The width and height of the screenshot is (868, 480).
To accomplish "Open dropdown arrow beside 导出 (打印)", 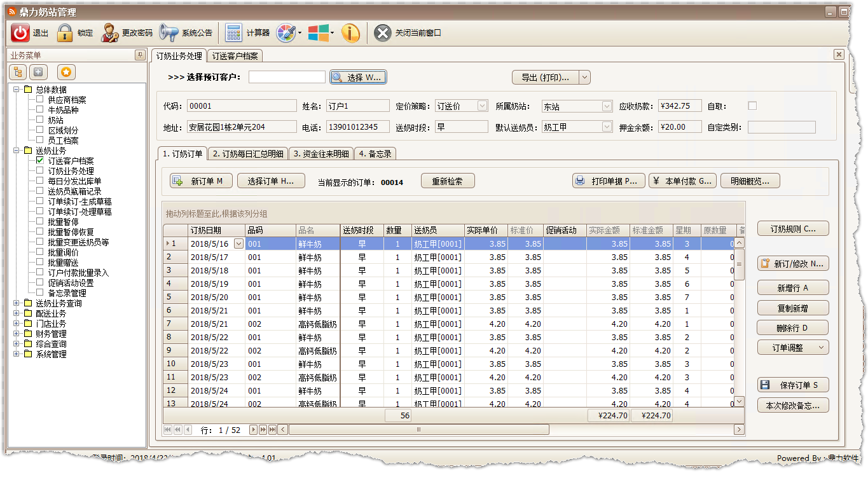I will pyautogui.click(x=584, y=78).
